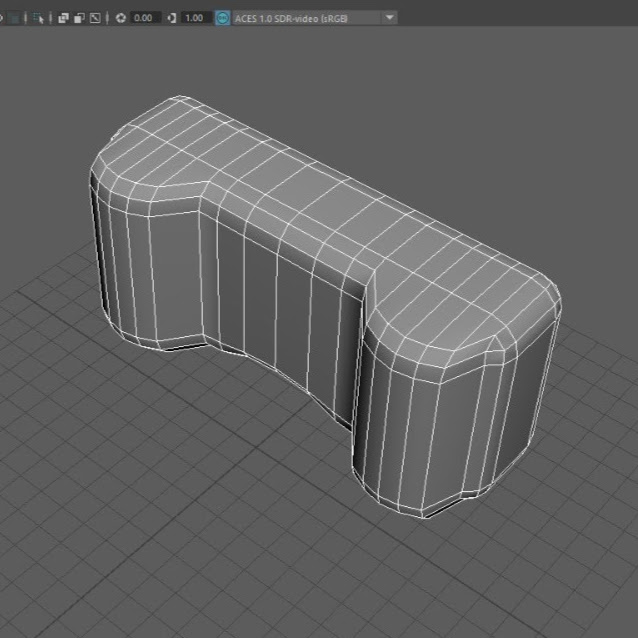Click the first overlapping squares icon
This screenshot has height=638, width=638.
click(x=63, y=18)
